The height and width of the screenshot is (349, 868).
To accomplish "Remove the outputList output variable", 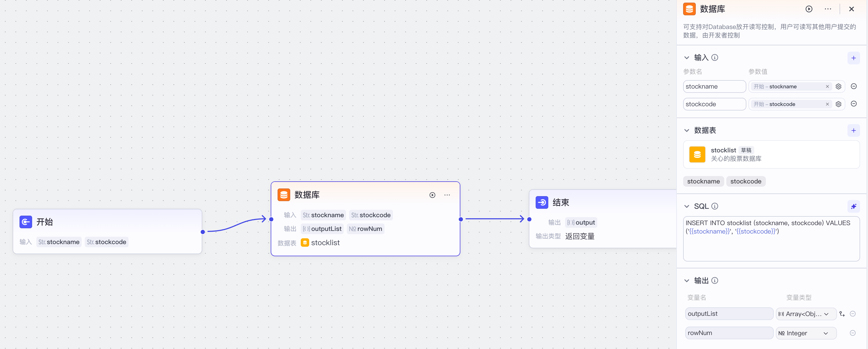I will [852, 314].
